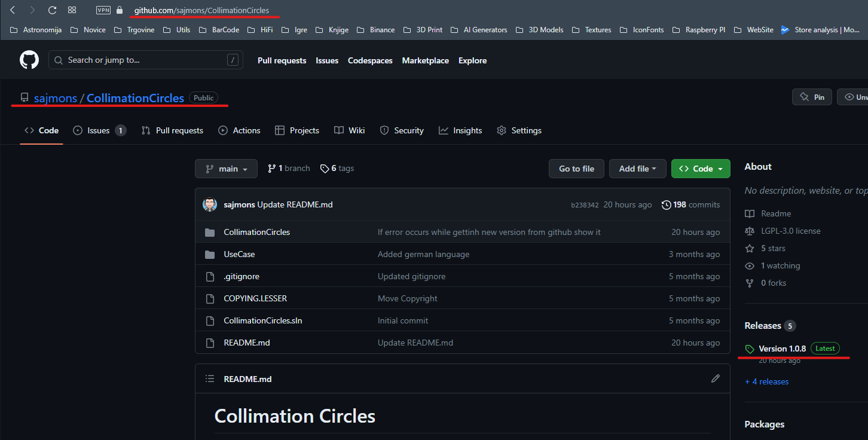Switch to the Insights tab
The height and width of the screenshot is (440, 868).
click(460, 130)
